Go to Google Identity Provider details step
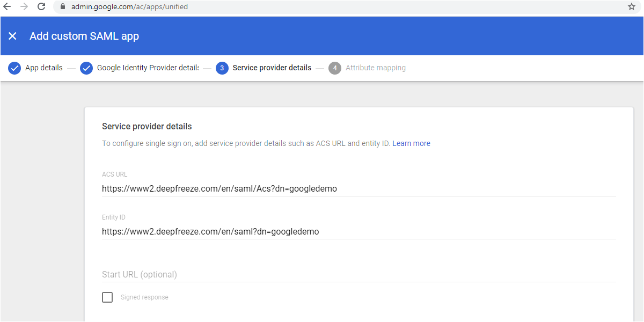Viewport: 644px width, 322px height. click(148, 68)
